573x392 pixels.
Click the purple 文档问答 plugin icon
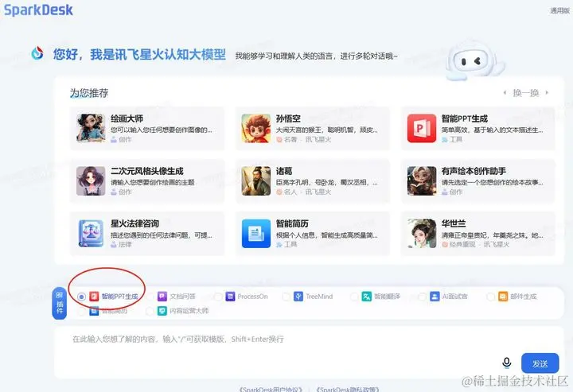pos(162,296)
